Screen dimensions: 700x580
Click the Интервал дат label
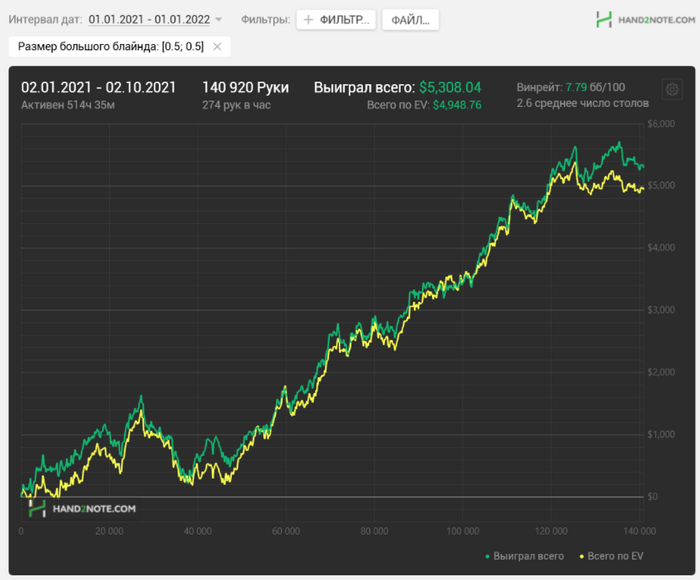coord(46,20)
